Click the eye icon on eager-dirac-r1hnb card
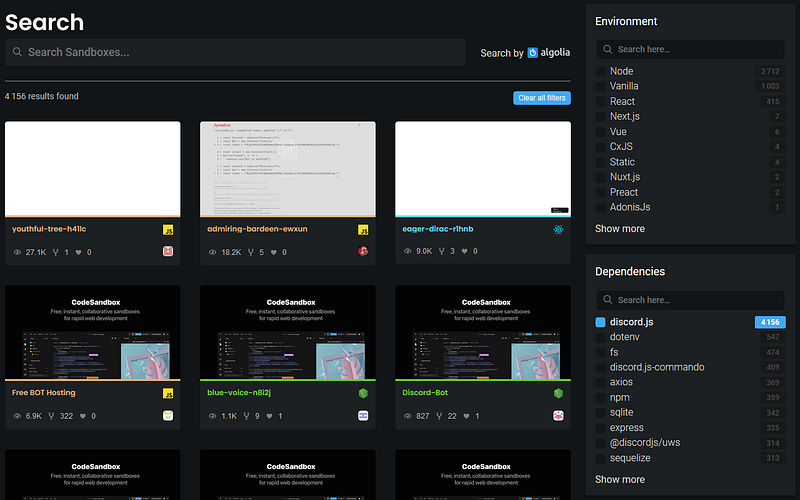 [408, 251]
